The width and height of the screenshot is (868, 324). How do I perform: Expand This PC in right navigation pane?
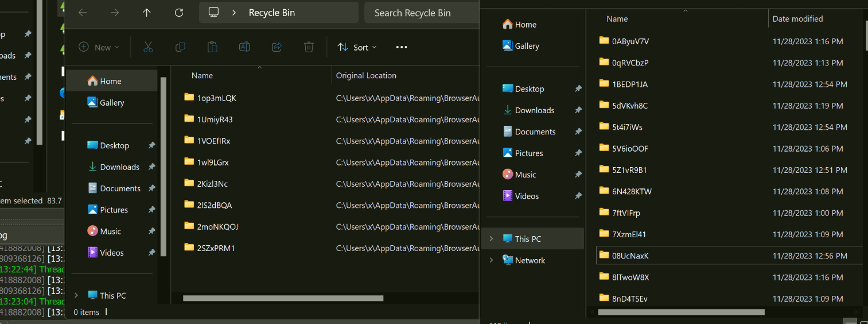pyautogui.click(x=491, y=239)
